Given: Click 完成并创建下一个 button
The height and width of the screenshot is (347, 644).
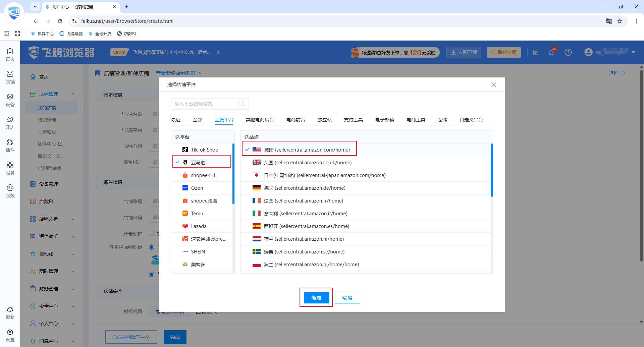Looking at the screenshot, I should pyautogui.click(x=131, y=337).
